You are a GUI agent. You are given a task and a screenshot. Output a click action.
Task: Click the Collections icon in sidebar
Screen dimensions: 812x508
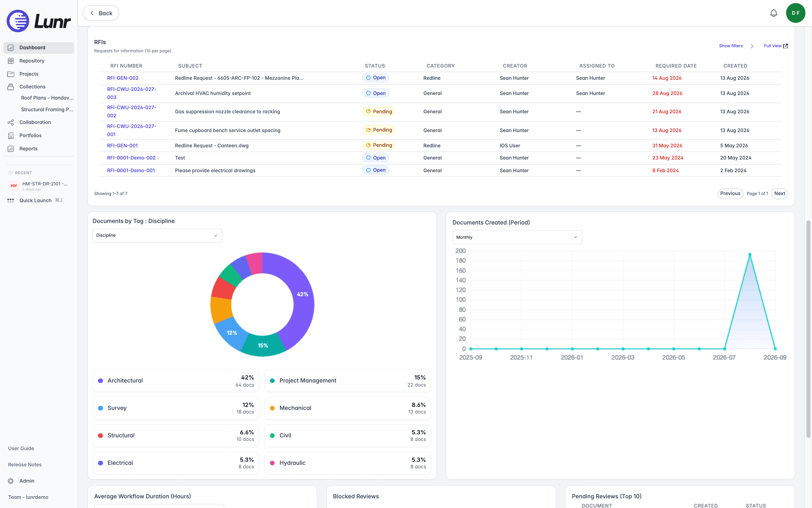[x=11, y=87]
